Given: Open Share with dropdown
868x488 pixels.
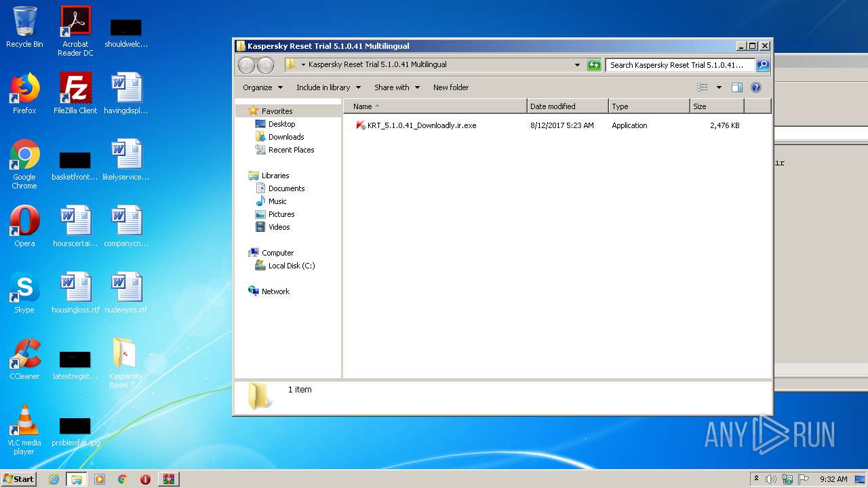Looking at the screenshot, I should pos(397,87).
